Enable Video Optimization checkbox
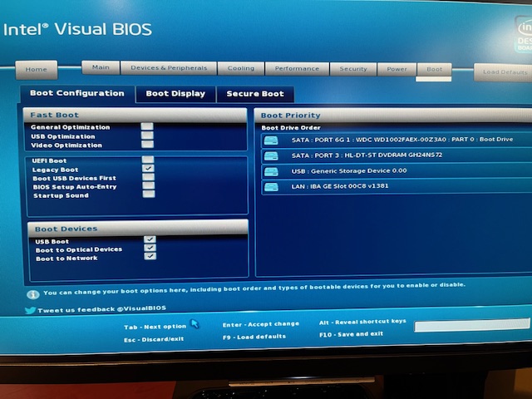 [x=148, y=144]
